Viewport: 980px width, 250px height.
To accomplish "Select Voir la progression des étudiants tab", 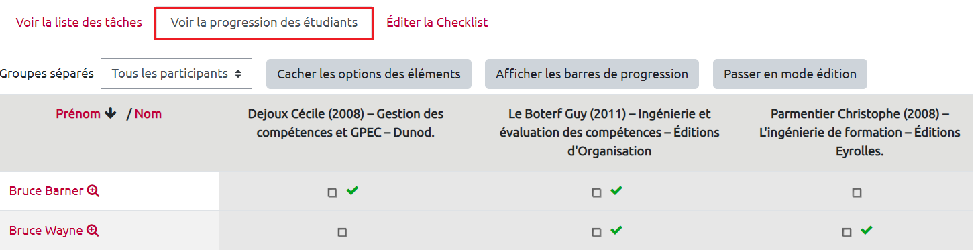I will (264, 22).
